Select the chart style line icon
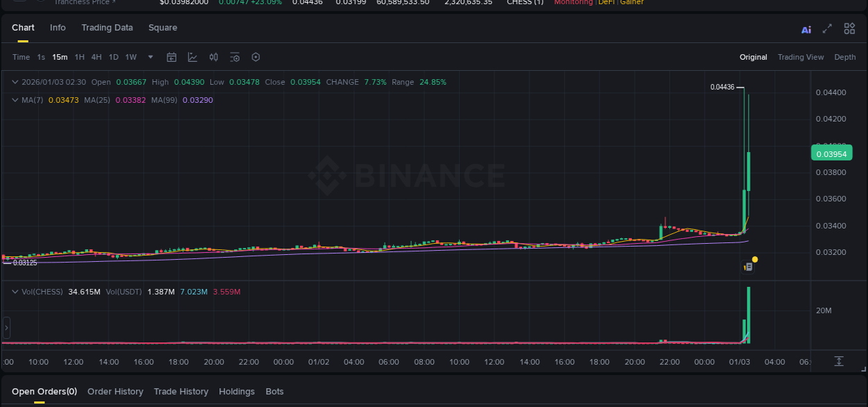Screen dimensions: 868x407 [x=192, y=56]
